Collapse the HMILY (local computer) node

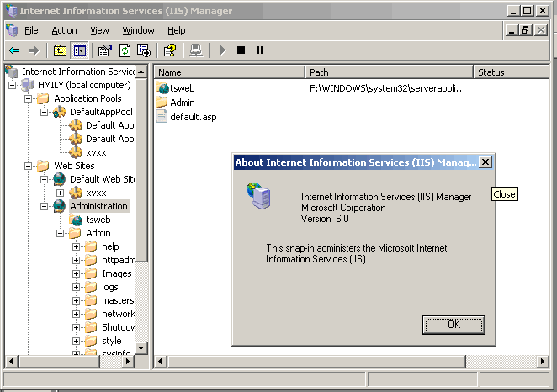point(12,85)
